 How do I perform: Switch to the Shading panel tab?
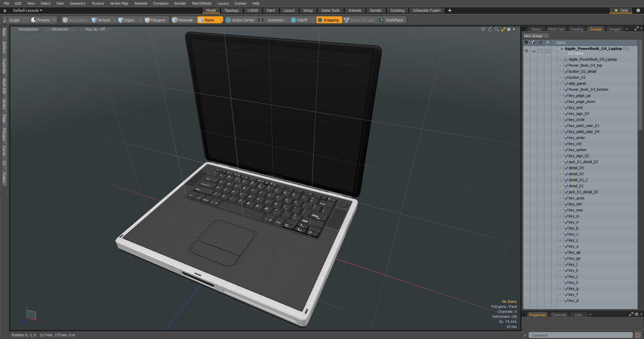[x=577, y=29]
